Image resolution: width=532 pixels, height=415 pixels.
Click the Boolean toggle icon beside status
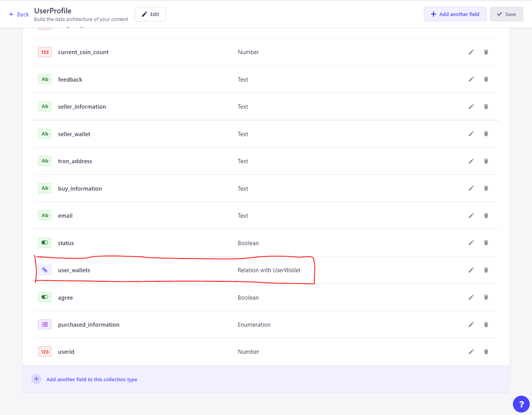pyautogui.click(x=44, y=242)
